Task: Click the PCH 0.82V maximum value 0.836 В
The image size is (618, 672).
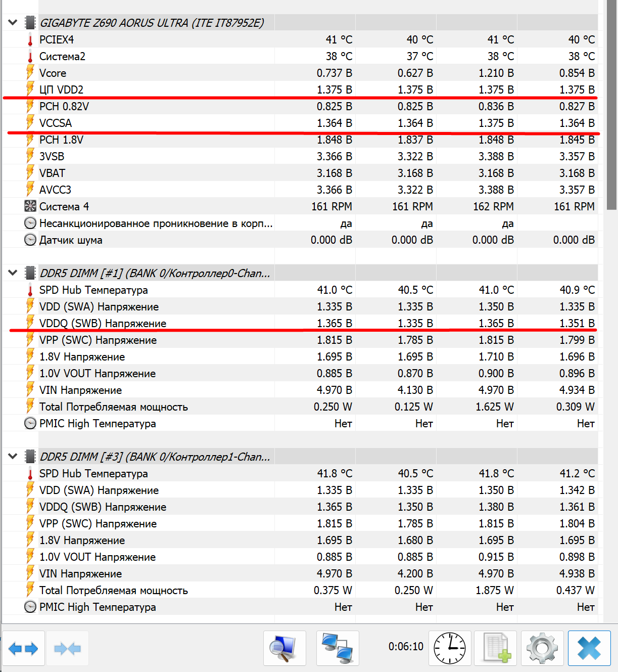Action: pyautogui.click(x=496, y=106)
